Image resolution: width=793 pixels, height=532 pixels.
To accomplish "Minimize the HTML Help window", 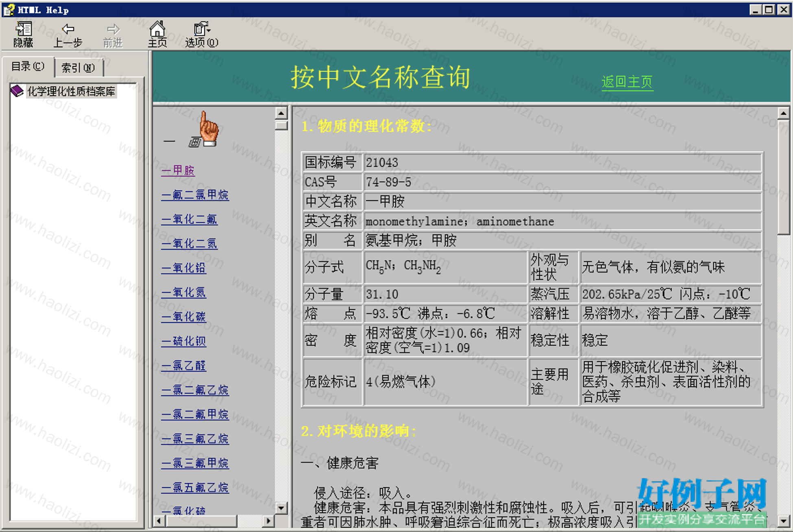I will coord(756,9).
